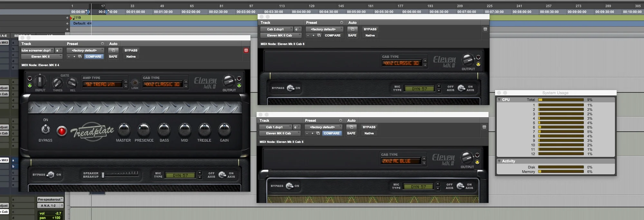Click BYPASS button in tube screamer plug-in header

pyautogui.click(x=131, y=50)
